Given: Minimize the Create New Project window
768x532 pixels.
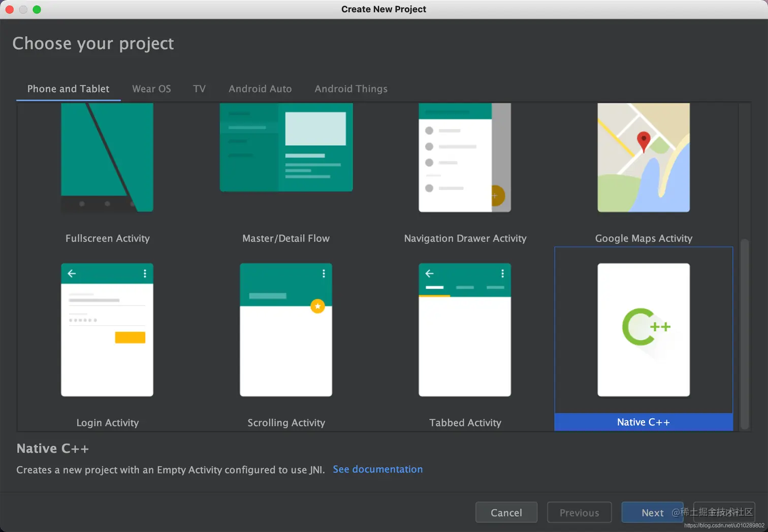Looking at the screenshot, I should click(x=23, y=9).
